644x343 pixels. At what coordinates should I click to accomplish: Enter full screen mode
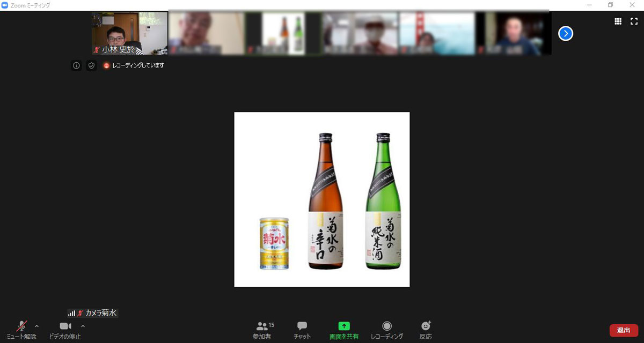coord(634,21)
